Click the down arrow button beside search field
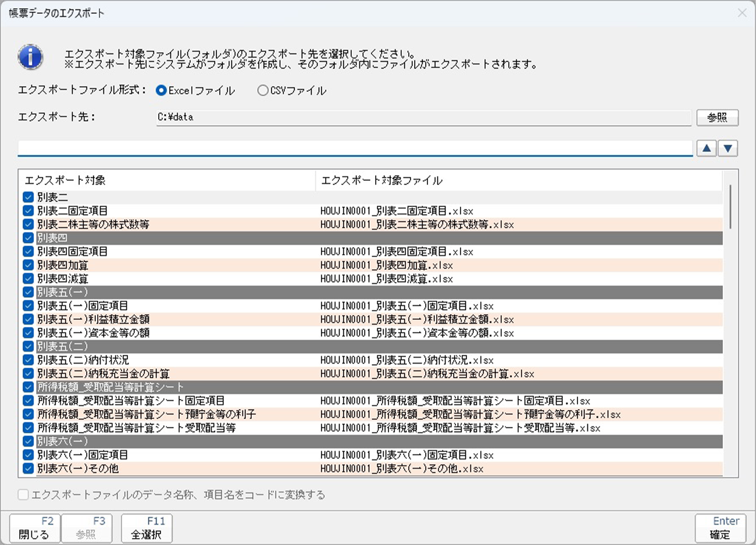 coord(728,148)
